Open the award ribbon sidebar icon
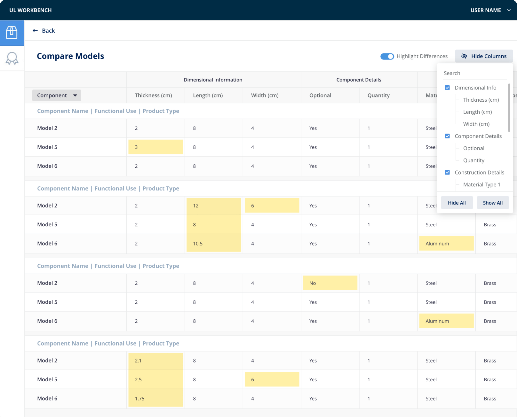This screenshot has height=420, width=517. click(x=12, y=58)
